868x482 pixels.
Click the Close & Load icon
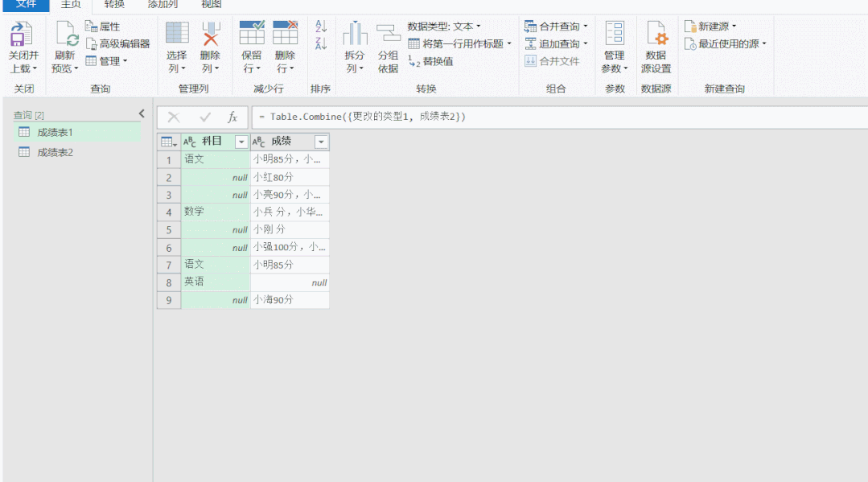(21, 34)
